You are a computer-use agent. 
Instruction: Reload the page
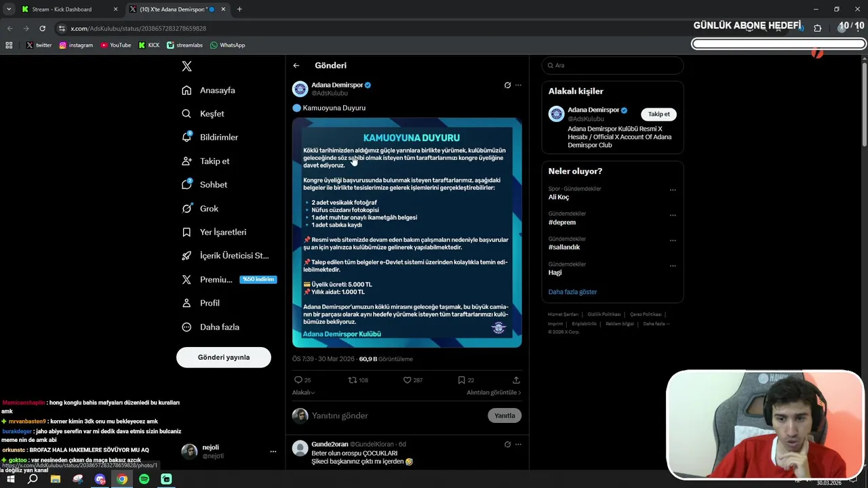click(x=42, y=28)
